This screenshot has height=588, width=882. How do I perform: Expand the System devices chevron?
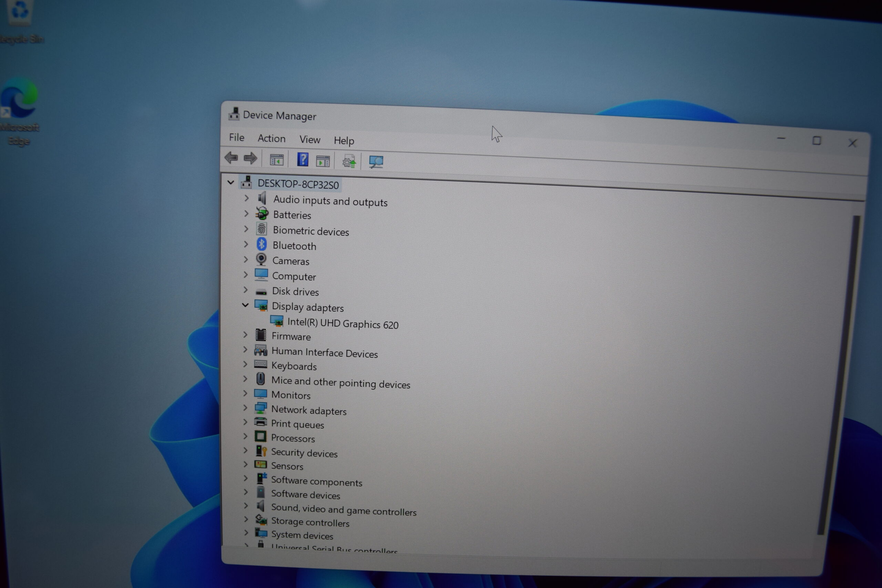click(246, 533)
